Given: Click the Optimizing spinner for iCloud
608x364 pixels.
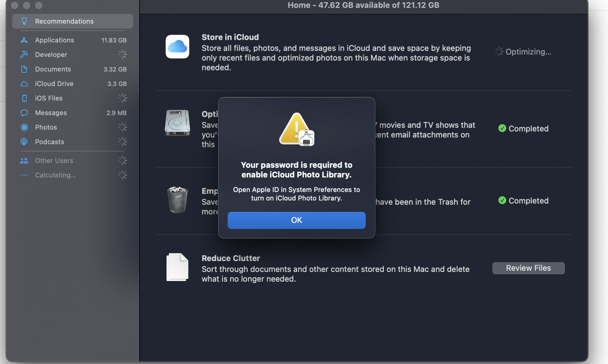Looking at the screenshot, I should [x=499, y=52].
